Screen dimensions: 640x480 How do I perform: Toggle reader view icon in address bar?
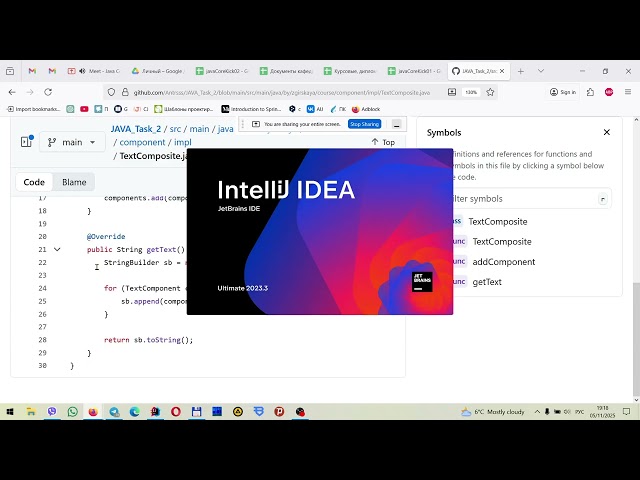452,92
